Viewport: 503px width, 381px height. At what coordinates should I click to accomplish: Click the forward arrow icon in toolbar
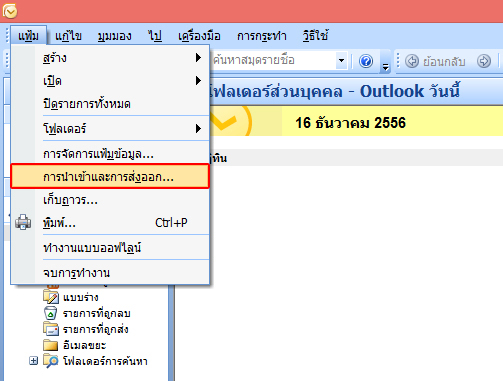click(x=484, y=61)
